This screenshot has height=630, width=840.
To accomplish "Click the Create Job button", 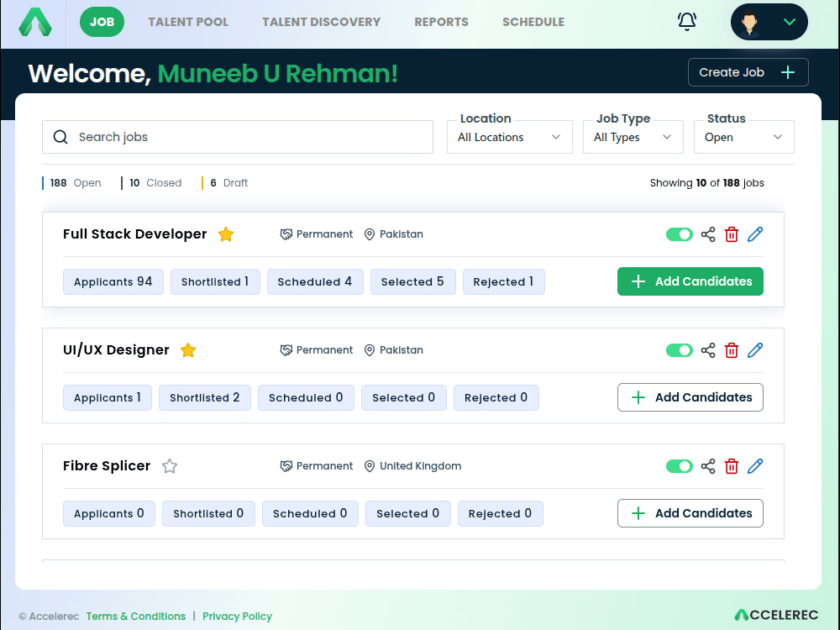I will 748,72.
